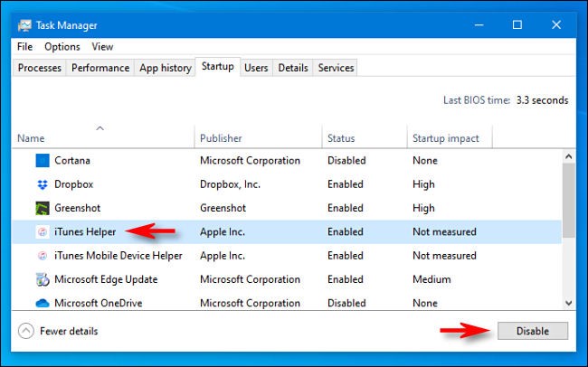Click Greenshot publisher cell

223,208
